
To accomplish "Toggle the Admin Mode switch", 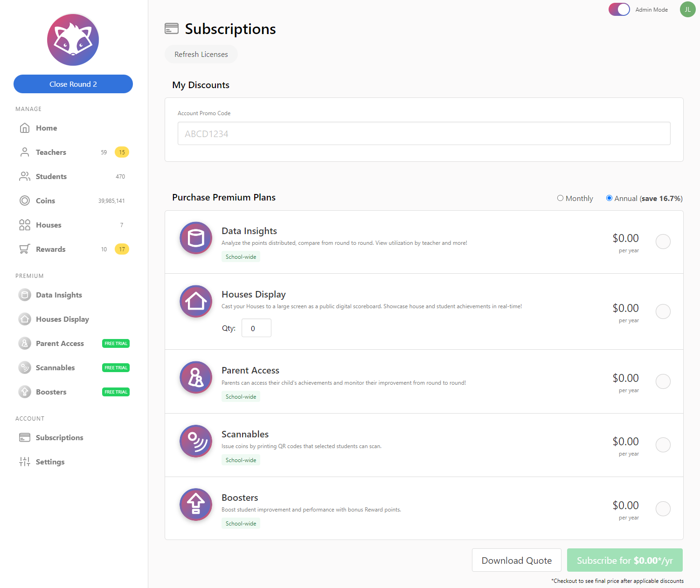I will [619, 9].
